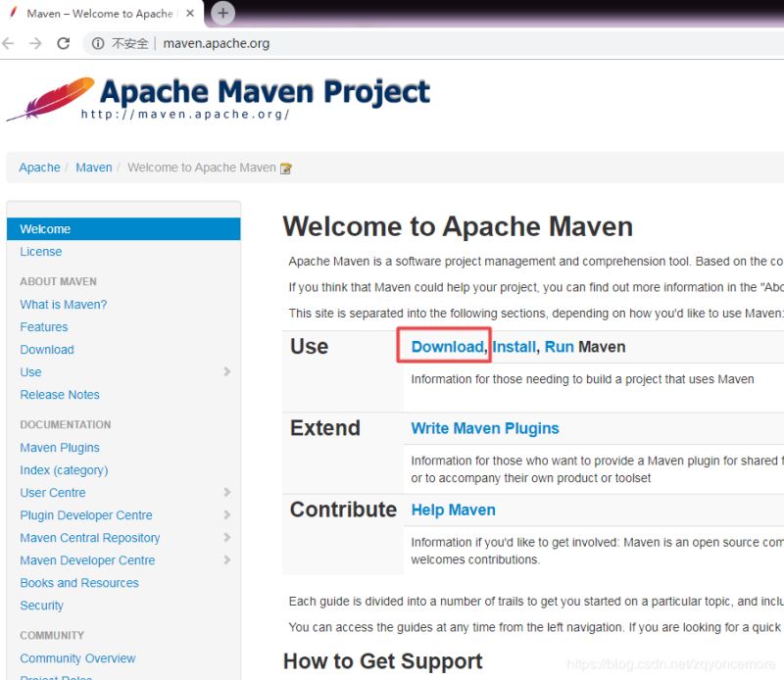Click the How to Get Support heading
Screen dimensions: 784x680
click(383, 661)
